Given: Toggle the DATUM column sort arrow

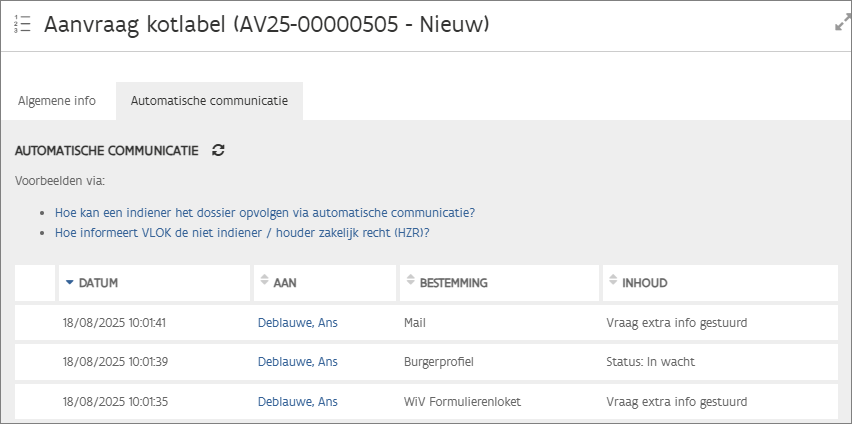Looking at the screenshot, I should click(69, 283).
